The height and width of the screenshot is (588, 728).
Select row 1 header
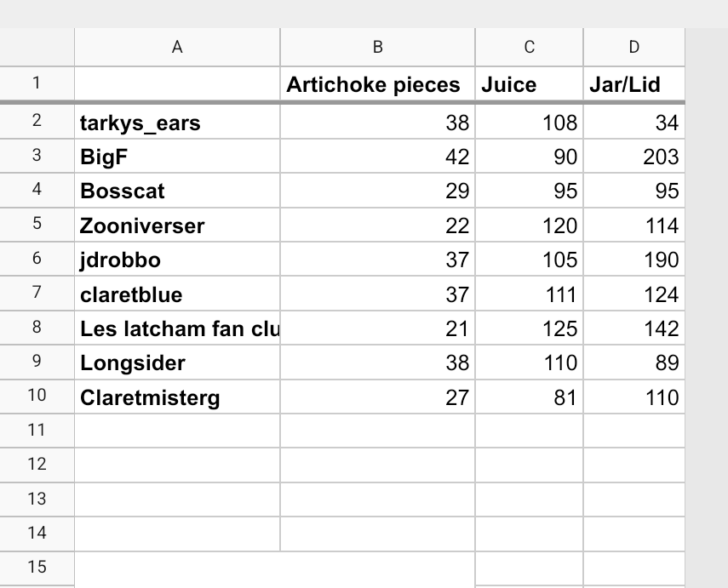[37, 83]
